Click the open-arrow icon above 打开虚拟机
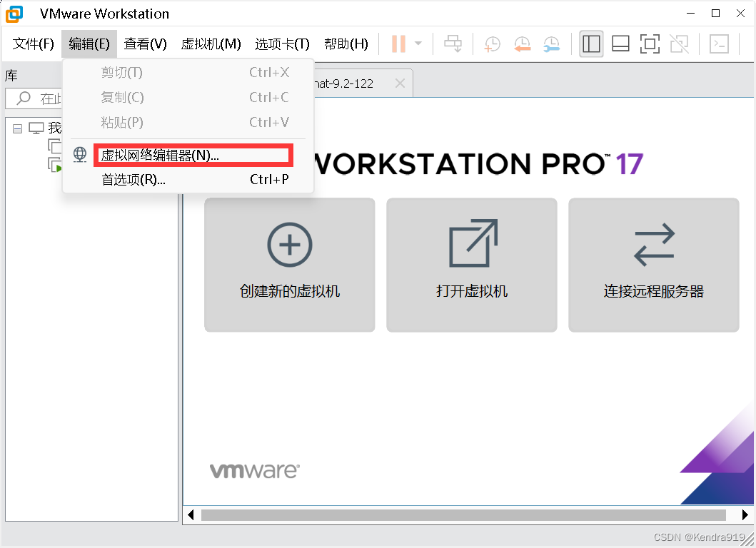Screen dimensions: 756x548 pos(473,243)
